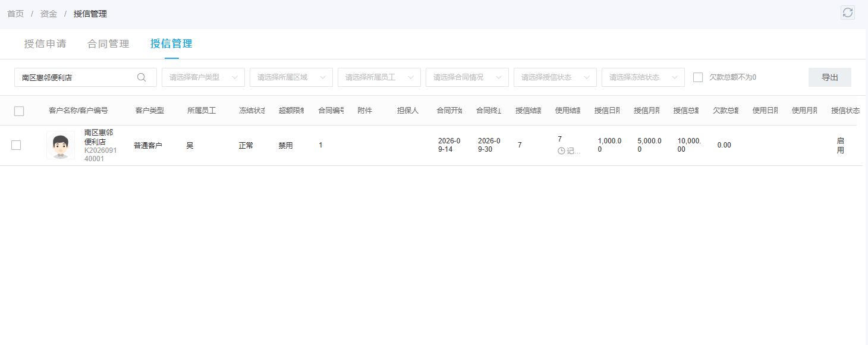Click the 普通客户 cell
Screen dimensions: 868x345
tap(148, 145)
